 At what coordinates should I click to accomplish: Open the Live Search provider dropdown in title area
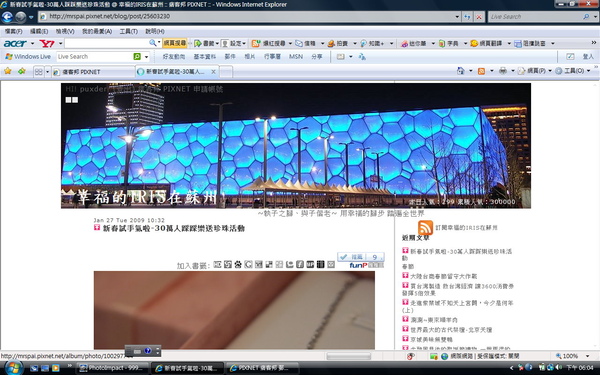595,17
